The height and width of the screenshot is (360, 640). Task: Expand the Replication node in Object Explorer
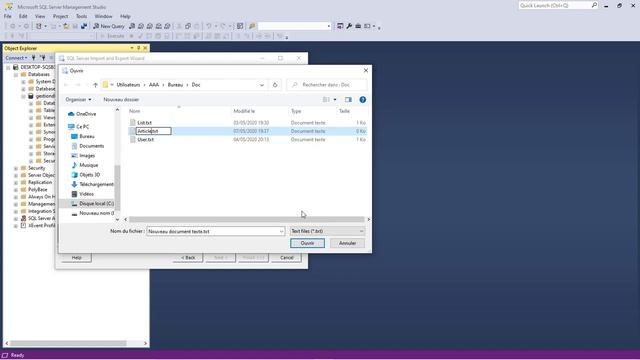[16, 182]
